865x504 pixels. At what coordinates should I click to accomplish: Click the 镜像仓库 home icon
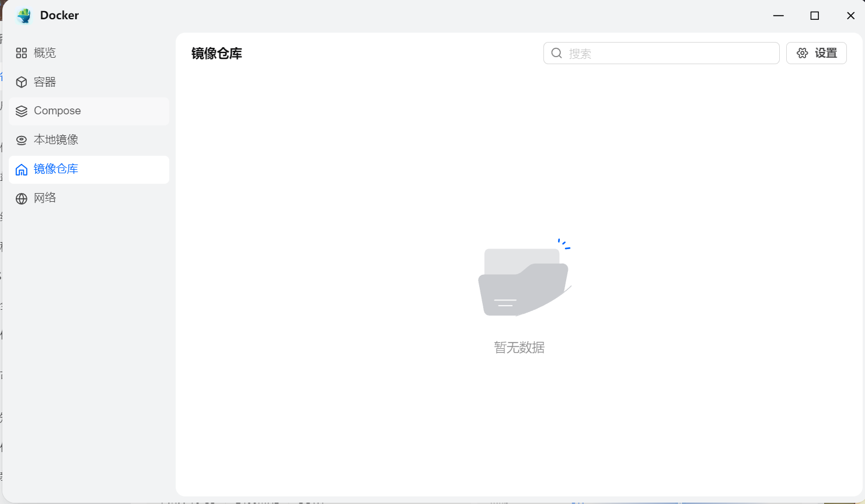21,169
